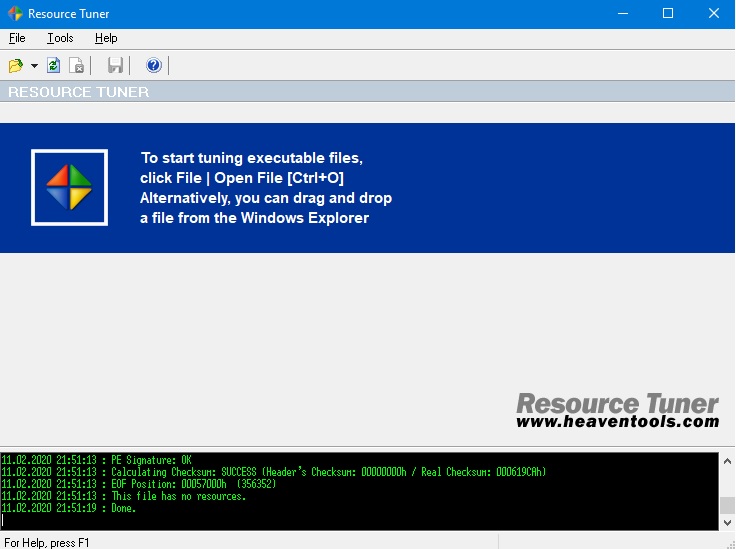Click the Reload File toolbar icon
Image resolution: width=736 pixels, height=549 pixels.
54,66
